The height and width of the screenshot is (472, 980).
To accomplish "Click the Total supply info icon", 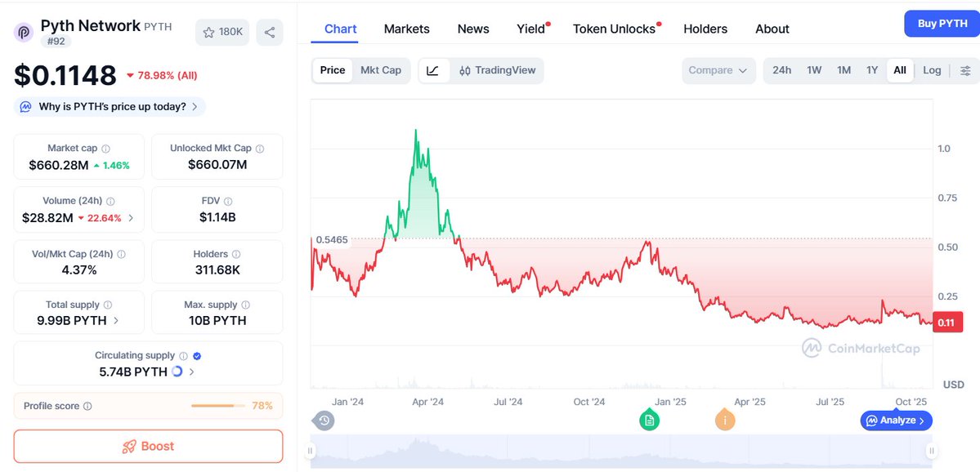I will point(108,305).
